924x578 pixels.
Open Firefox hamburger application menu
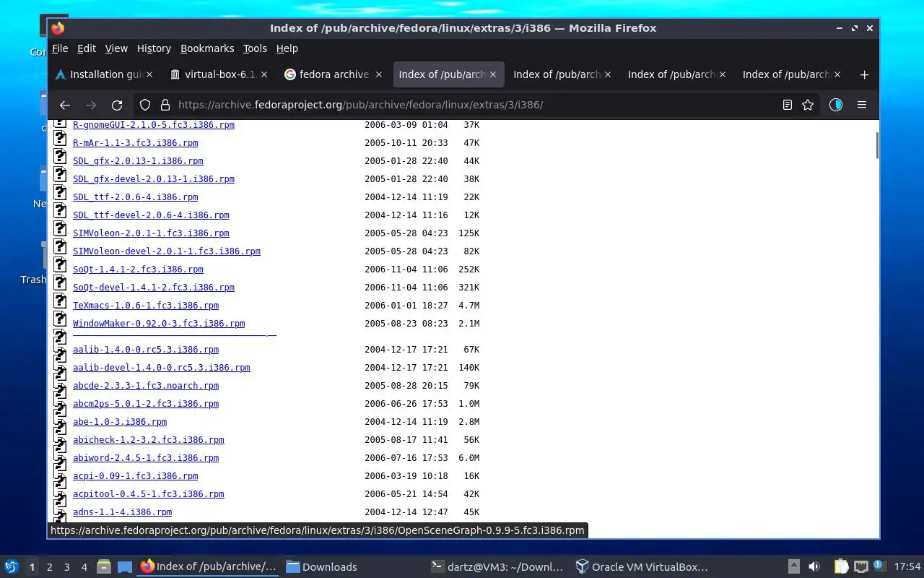click(x=862, y=105)
